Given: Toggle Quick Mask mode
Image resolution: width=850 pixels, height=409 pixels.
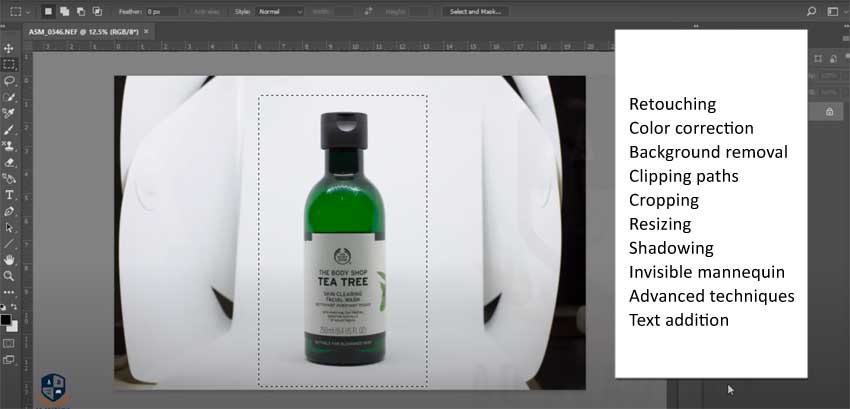Looking at the screenshot, I should click(x=9, y=343).
